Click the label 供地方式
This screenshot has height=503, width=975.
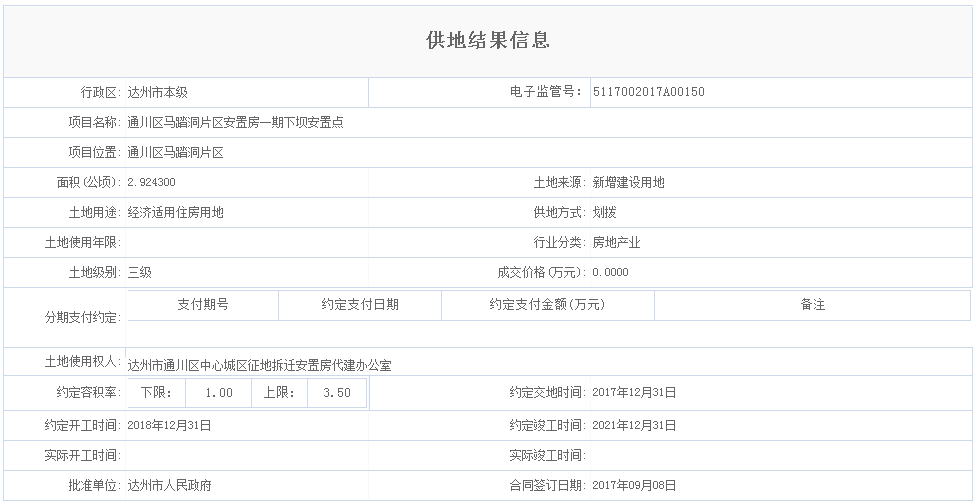pos(560,212)
